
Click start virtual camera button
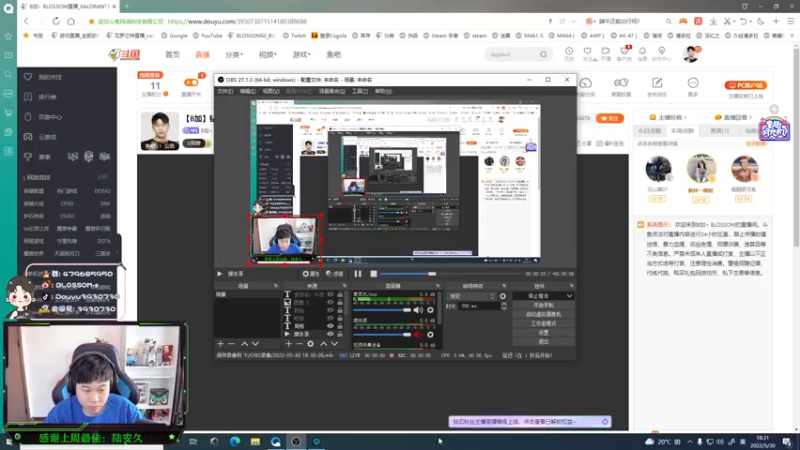click(543, 314)
